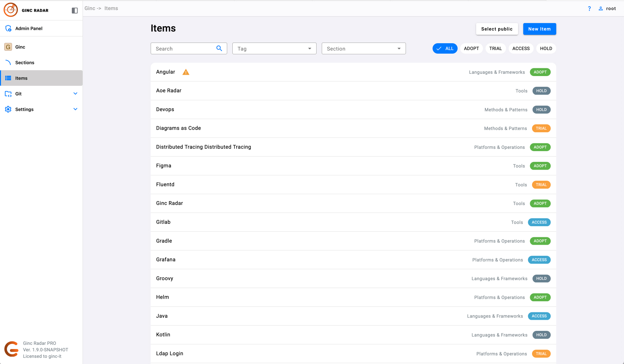
Task: Click the Select public button
Action: pos(497,29)
